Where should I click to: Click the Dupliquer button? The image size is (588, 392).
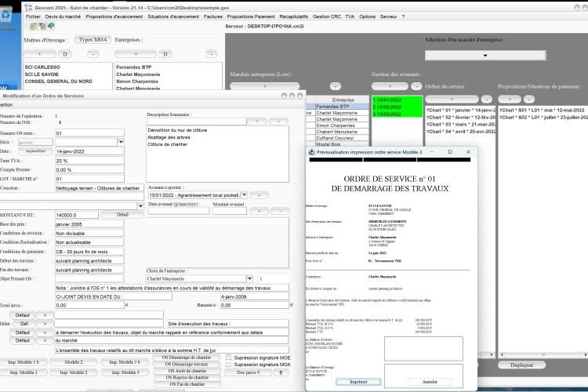pyautogui.click(x=521, y=365)
